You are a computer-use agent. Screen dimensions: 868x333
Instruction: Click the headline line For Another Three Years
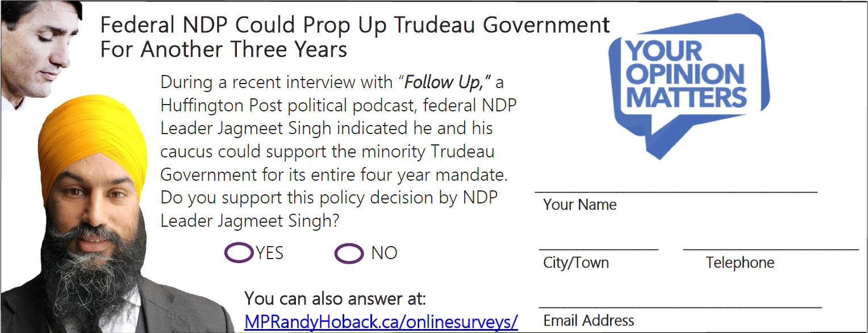coord(223,49)
